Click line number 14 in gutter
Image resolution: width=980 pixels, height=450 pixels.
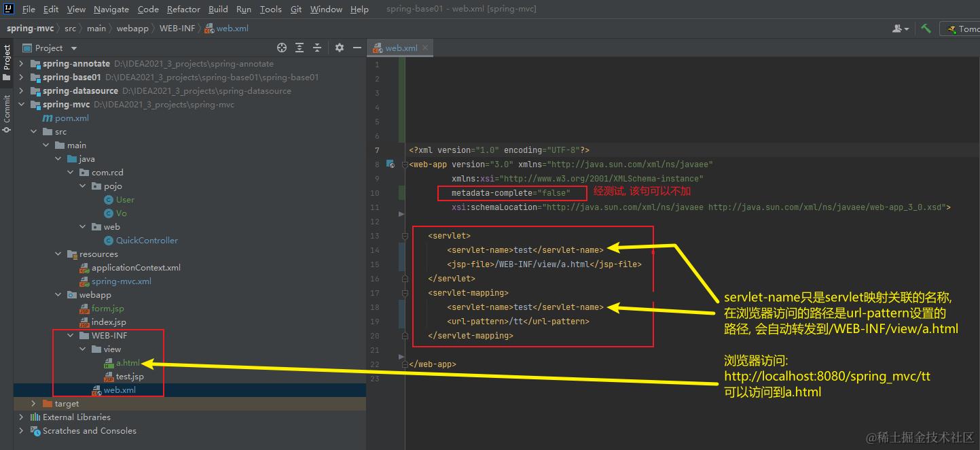[x=376, y=250]
